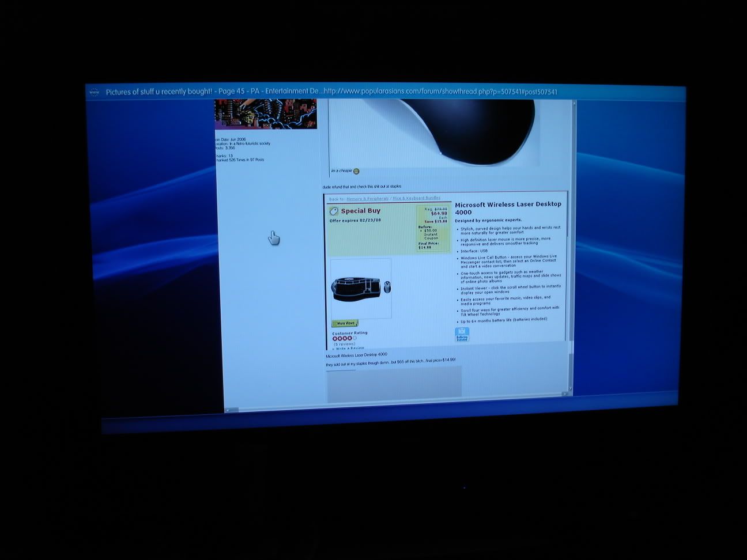Click 'Thanked 526 Times in 97 Posts' text

(x=240, y=160)
